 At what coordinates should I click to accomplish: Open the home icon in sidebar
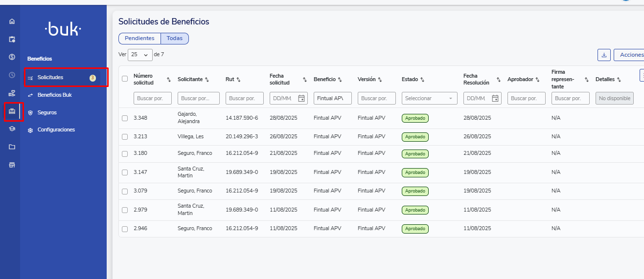tap(12, 21)
